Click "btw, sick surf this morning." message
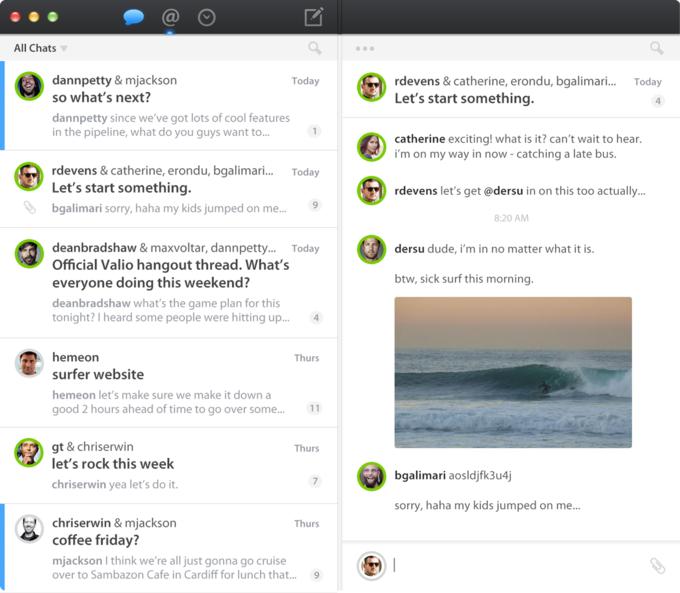Image resolution: width=680 pixels, height=593 pixels. pos(464,278)
